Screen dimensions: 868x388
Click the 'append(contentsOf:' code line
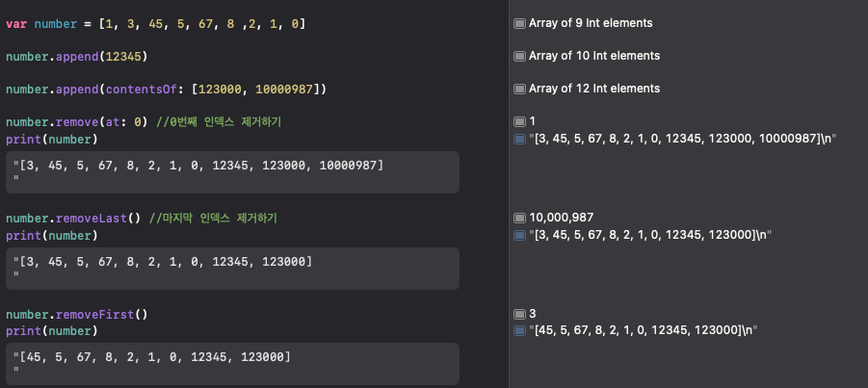tap(166, 90)
